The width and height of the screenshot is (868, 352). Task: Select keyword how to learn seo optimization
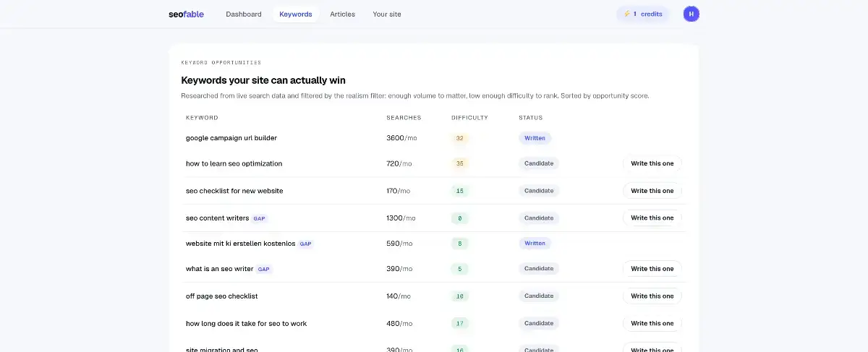[x=234, y=163]
